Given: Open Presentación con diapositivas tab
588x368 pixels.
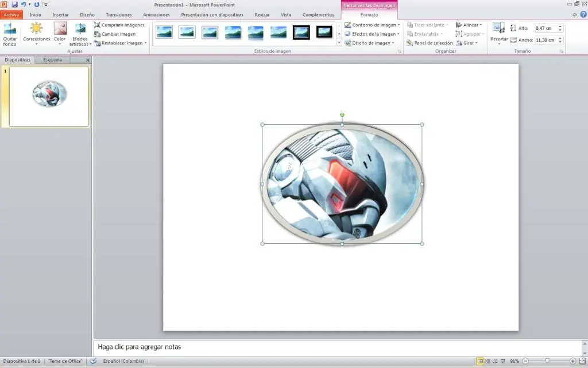Looking at the screenshot, I should click(212, 14).
